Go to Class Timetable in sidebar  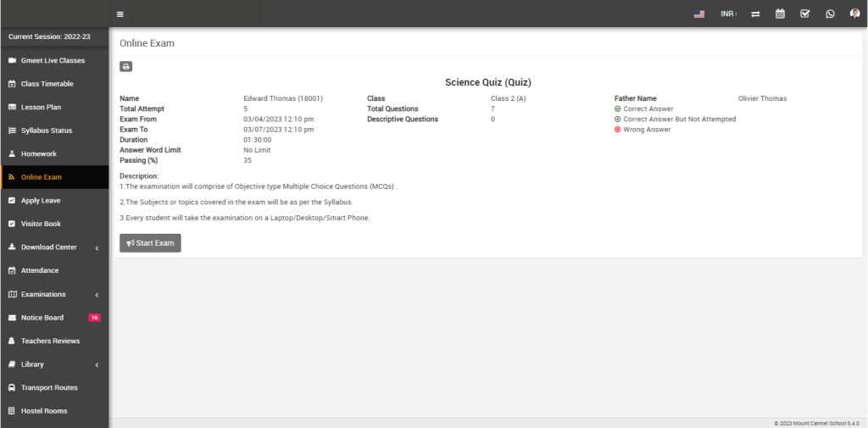pyautogui.click(x=47, y=84)
